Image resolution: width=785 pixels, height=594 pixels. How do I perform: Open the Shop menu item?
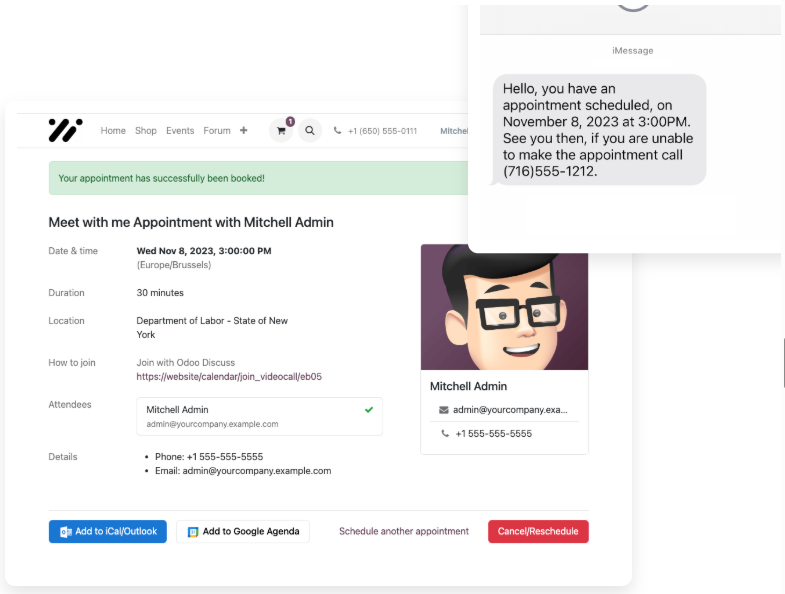point(146,131)
